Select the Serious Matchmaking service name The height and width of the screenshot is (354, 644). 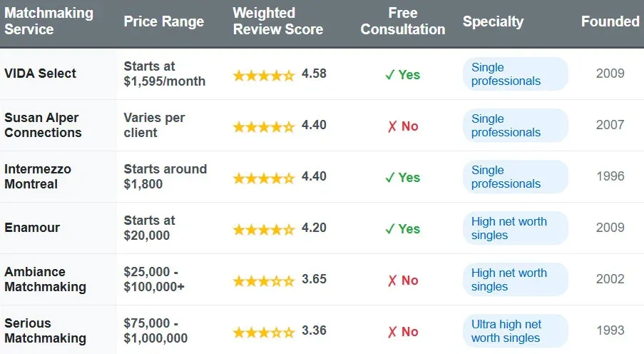(45, 330)
